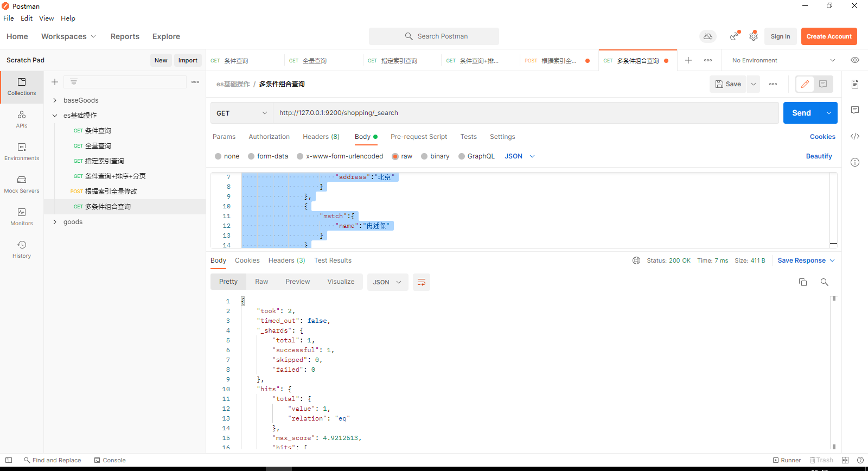
Task: Open the Monitors sidebar panel
Action: click(x=22, y=217)
